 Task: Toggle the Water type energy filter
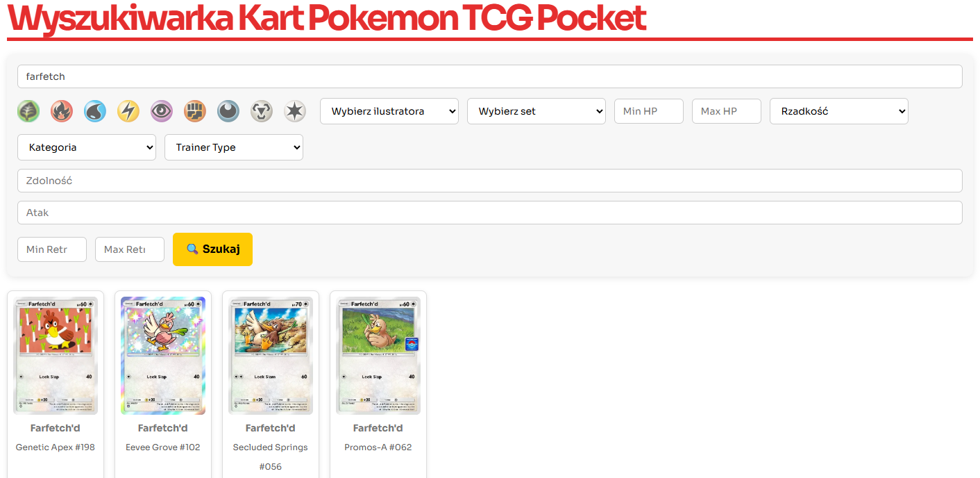pyautogui.click(x=95, y=111)
